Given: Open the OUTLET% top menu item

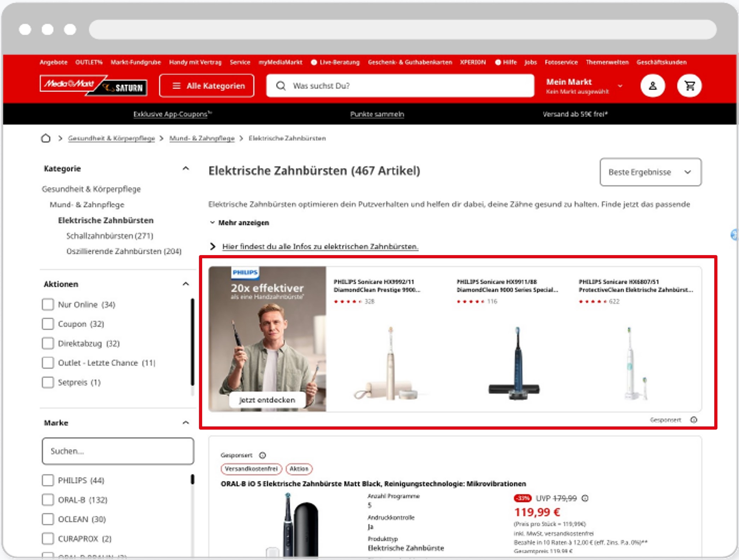Looking at the screenshot, I should coord(89,62).
